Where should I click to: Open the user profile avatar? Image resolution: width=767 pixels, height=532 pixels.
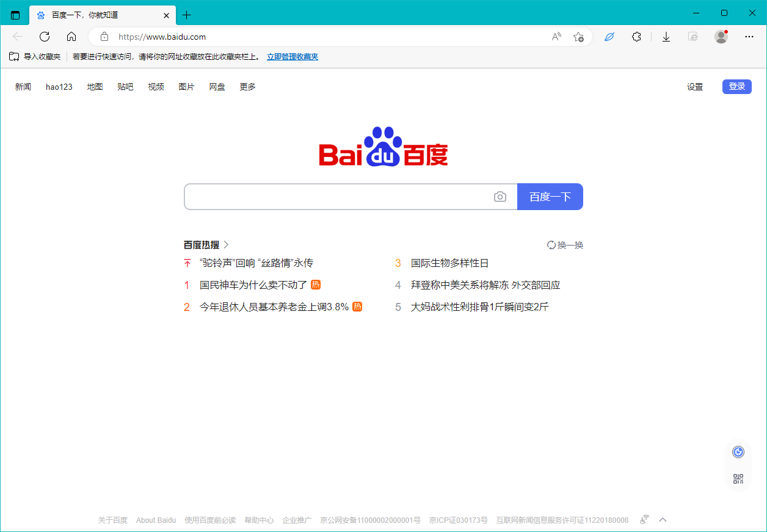tap(721, 37)
